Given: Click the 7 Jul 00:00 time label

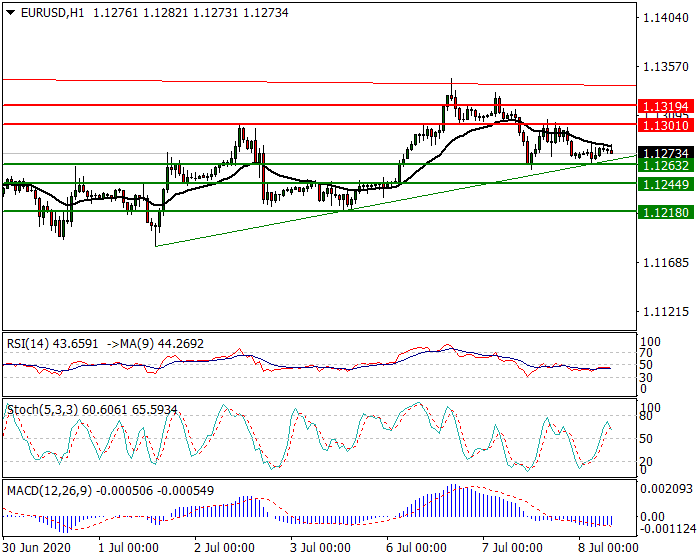Looking at the screenshot, I should point(512,548).
